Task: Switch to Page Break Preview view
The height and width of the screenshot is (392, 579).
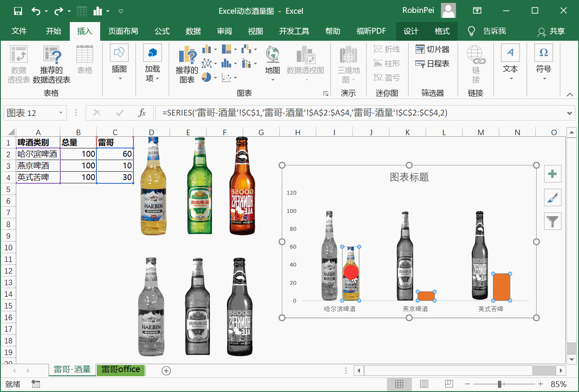Action: click(x=449, y=384)
